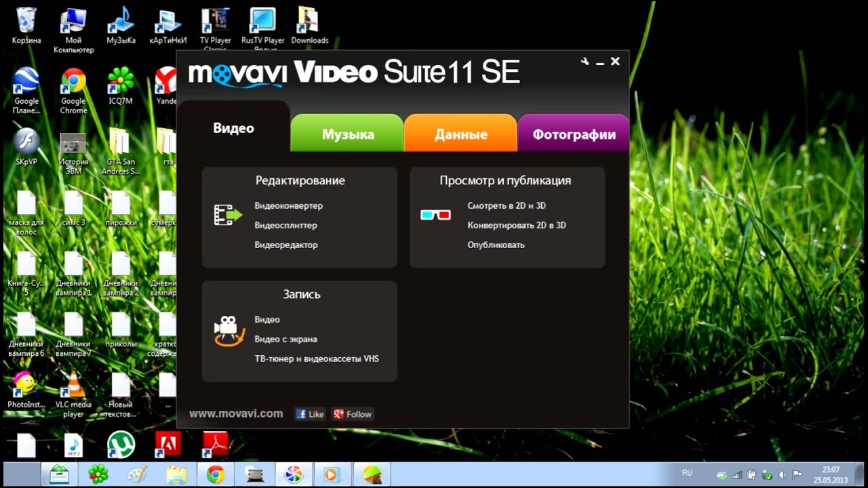This screenshot has height=488, width=868.
Task: Select the Downloads desktop folder
Action: [x=310, y=26]
